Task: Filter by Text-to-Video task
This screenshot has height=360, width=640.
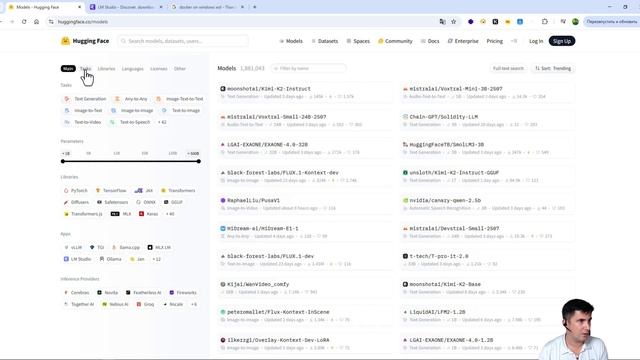Action: [83, 122]
